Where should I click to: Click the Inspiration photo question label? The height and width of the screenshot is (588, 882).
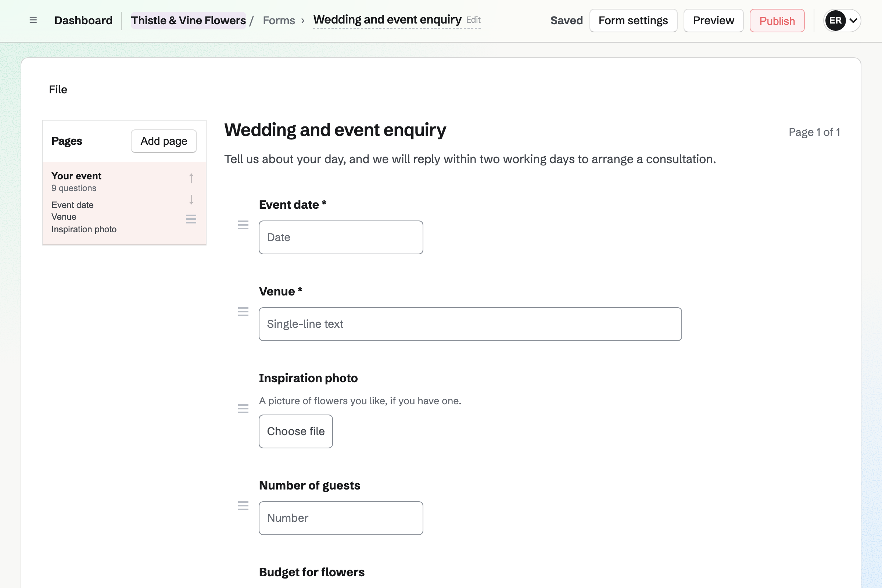(x=308, y=378)
